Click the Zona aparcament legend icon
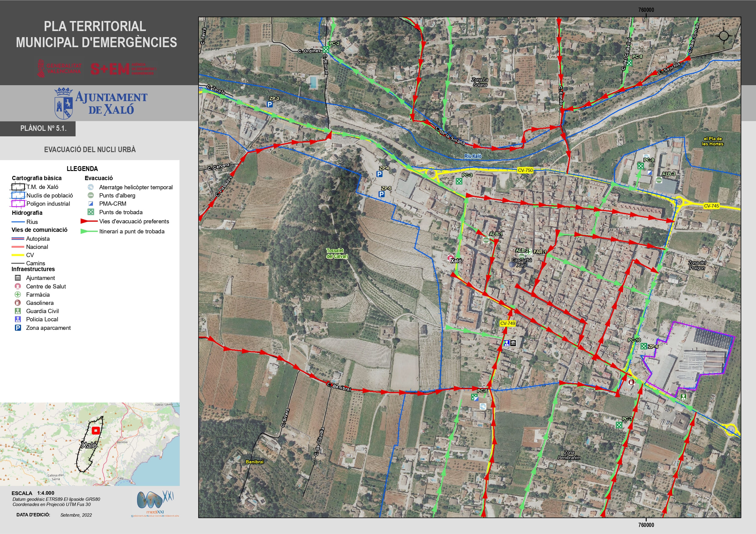Image resolution: width=756 pixels, height=534 pixels. click(x=18, y=328)
